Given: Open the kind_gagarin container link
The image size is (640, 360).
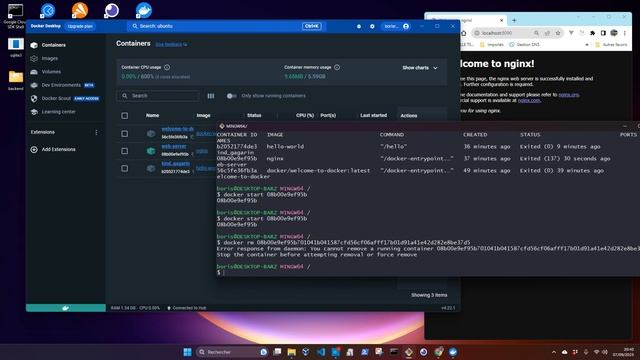Looking at the screenshot, I should 176,163.
